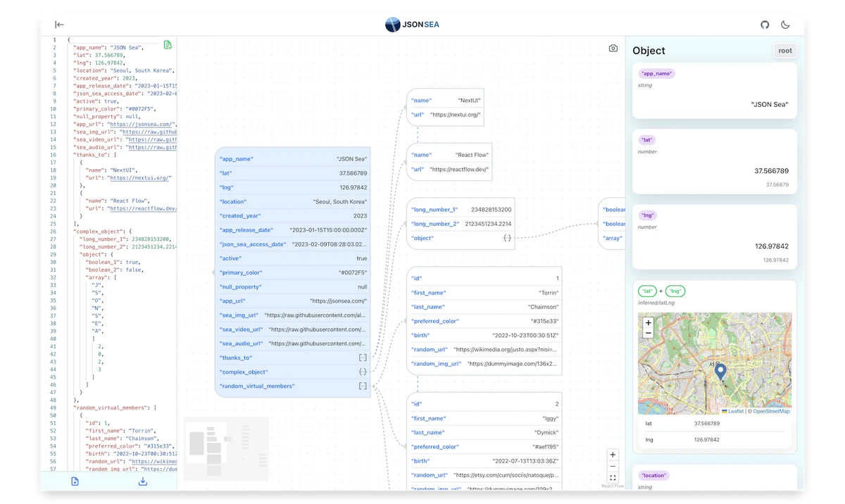Select the "sea_video_url" row in root node
The width and height of the screenshot is (845, 504).
coord(292,329)
